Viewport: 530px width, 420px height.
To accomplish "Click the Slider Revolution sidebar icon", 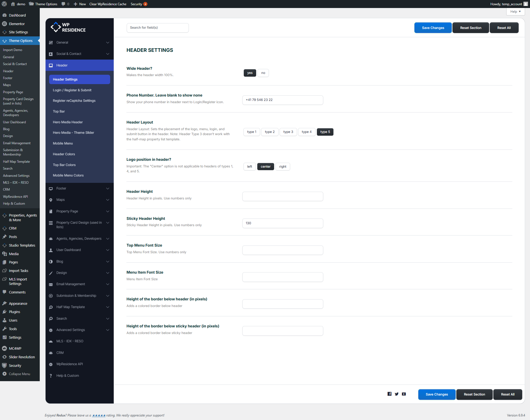I will [4, 357].
